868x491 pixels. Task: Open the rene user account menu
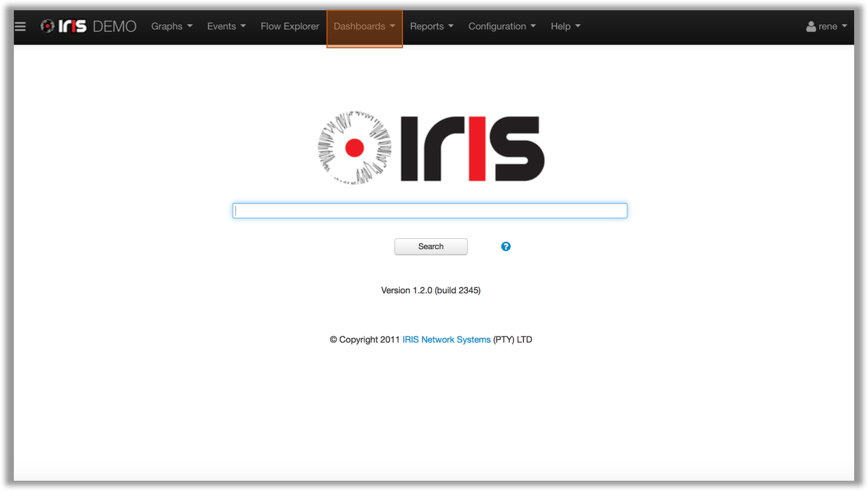826,26
